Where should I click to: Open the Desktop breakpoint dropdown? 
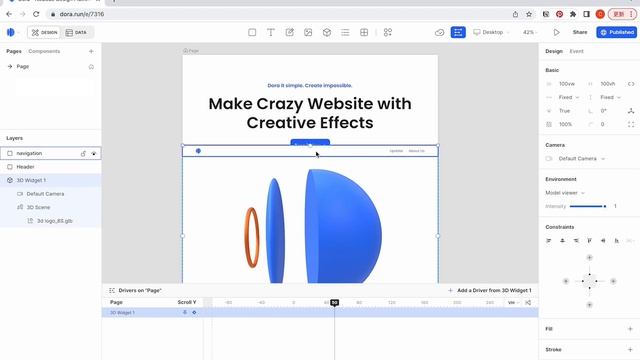point(491,32)
